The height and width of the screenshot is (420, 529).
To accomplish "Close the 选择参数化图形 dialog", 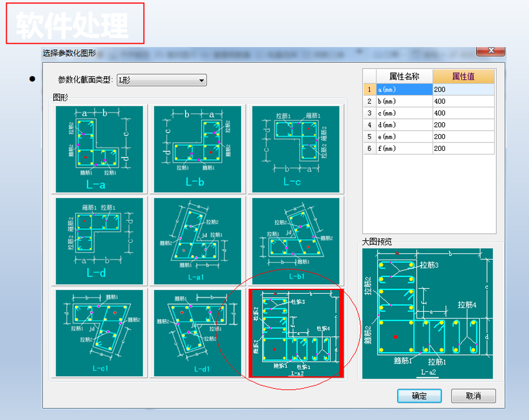I will tap(491, 50).
